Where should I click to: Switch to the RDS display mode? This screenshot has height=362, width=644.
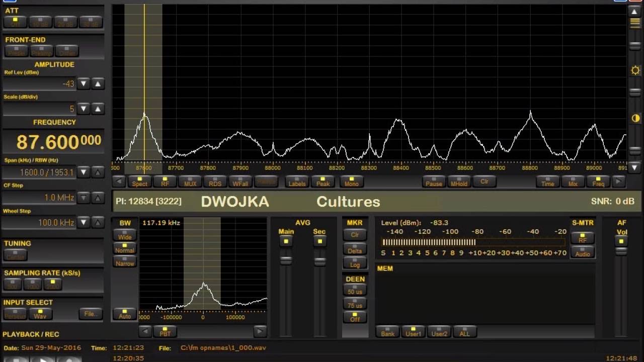(x=215, y=182)
